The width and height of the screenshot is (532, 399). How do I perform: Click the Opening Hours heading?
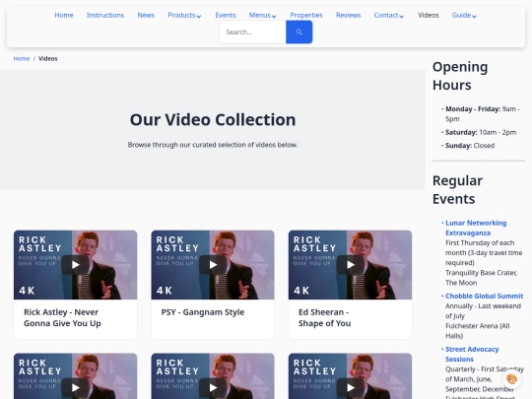[460, 76]
